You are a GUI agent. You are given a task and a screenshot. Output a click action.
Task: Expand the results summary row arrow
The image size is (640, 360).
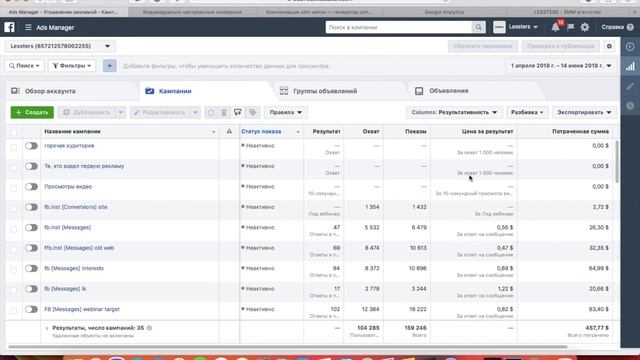[47, 328]
